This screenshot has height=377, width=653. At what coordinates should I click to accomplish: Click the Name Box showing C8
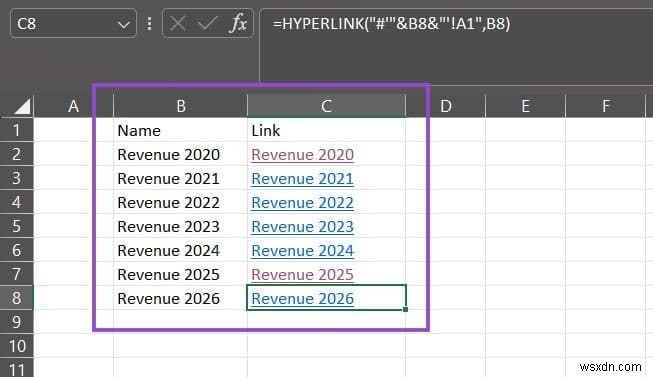point(73,24)
